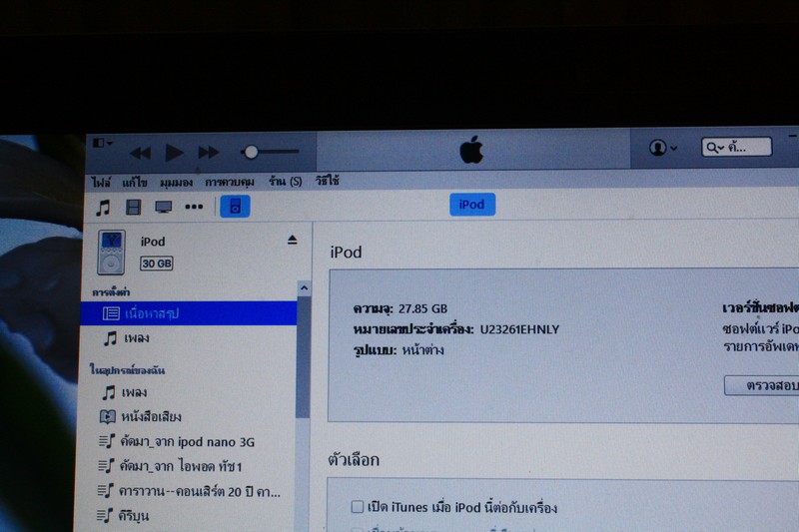Image resolution: width=799 pixels, height=532 pixels.
Task: Click the volume slider knob
Action: tap(251, 152)
